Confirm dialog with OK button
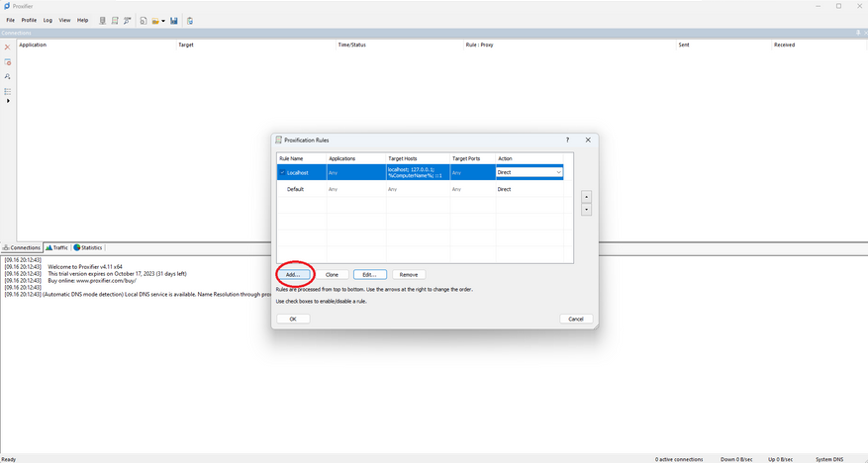This screenshot has width=868, height=463. click(293, 319)
